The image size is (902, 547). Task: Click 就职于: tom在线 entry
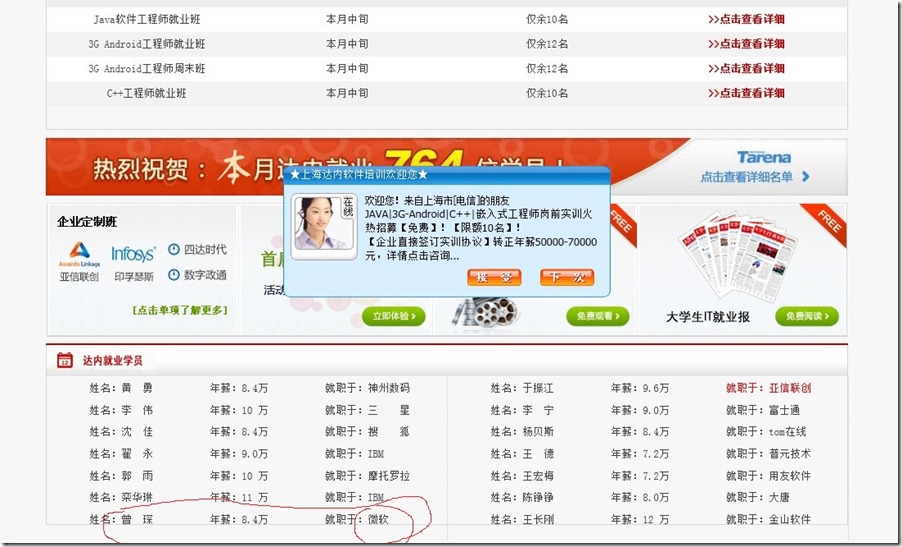[766, 432]
